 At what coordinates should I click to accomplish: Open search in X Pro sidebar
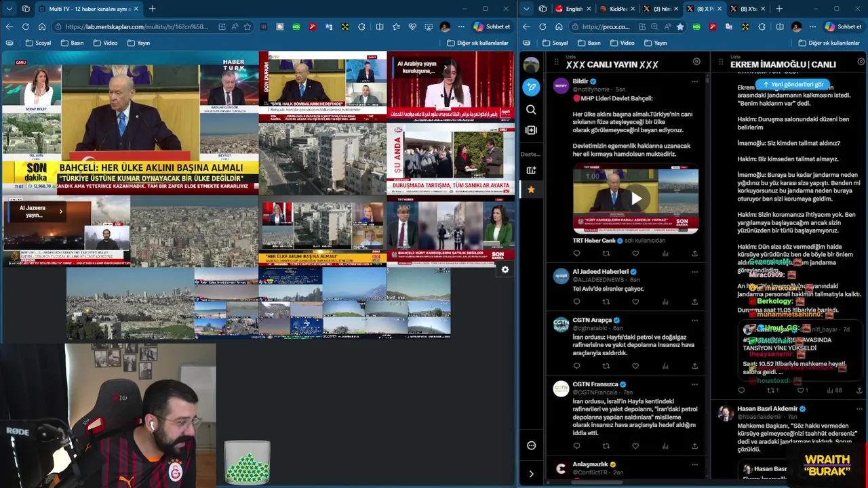pos(531,109)
